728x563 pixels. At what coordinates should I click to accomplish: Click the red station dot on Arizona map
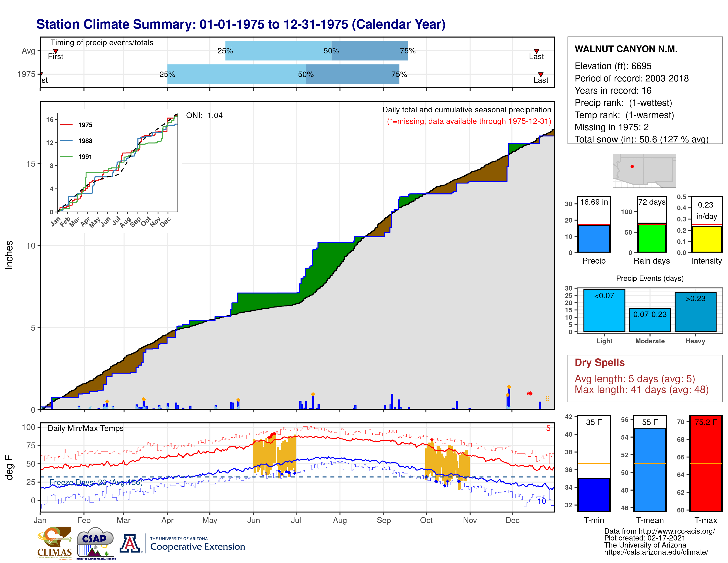click(632, 166)
